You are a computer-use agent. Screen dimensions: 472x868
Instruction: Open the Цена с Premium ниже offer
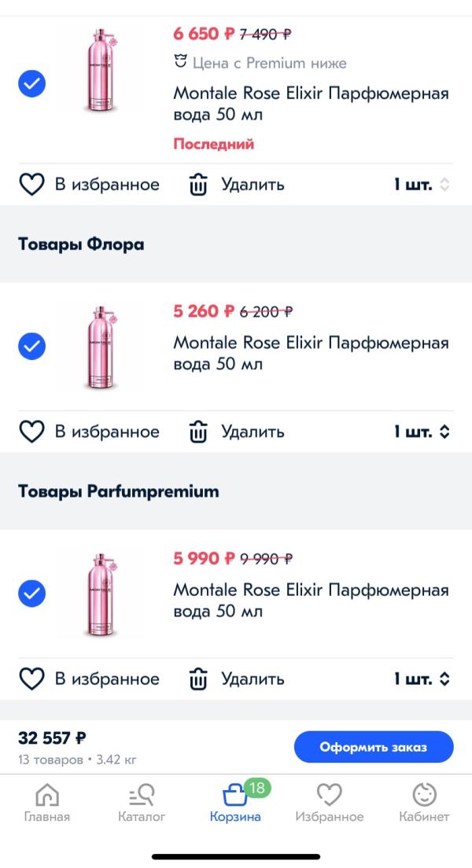(260, 63)
